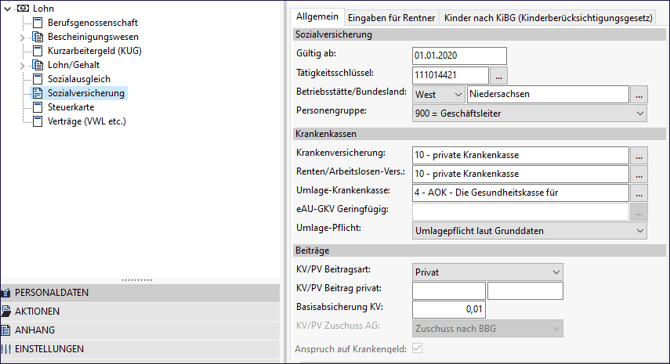Viewport: 670px width, 364px height.
Task: Click the Lohn/Gehalt documents icon
Action: point(38,65)
